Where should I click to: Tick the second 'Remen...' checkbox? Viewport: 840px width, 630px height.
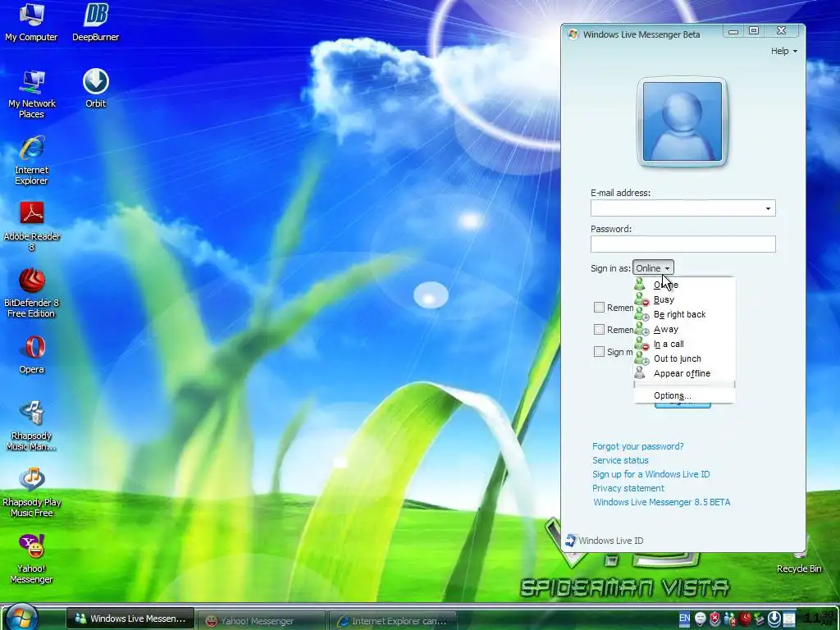coord(599,329)
